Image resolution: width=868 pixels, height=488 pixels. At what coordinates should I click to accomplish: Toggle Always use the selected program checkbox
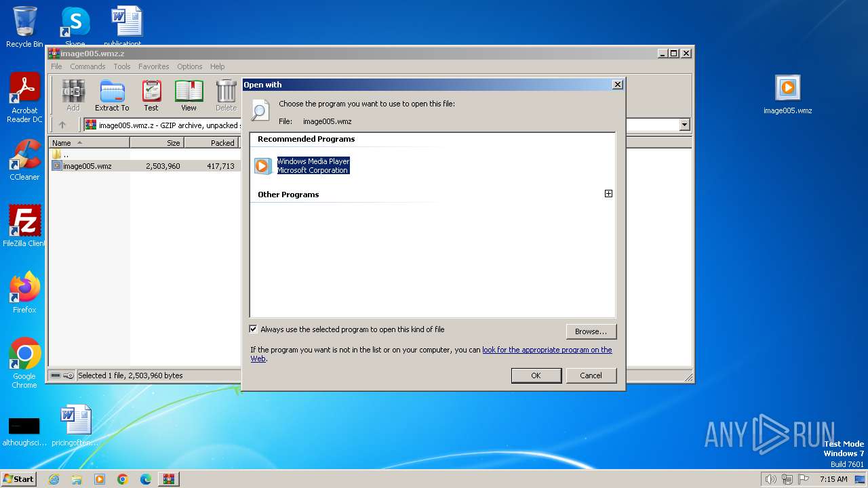pyautogui.click(x=254, y=329)
